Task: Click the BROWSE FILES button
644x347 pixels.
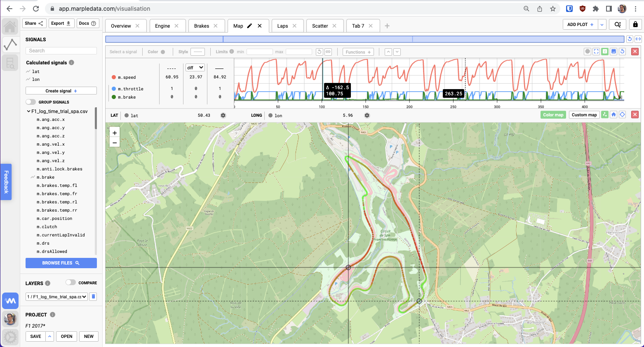Action: [61, 263]
